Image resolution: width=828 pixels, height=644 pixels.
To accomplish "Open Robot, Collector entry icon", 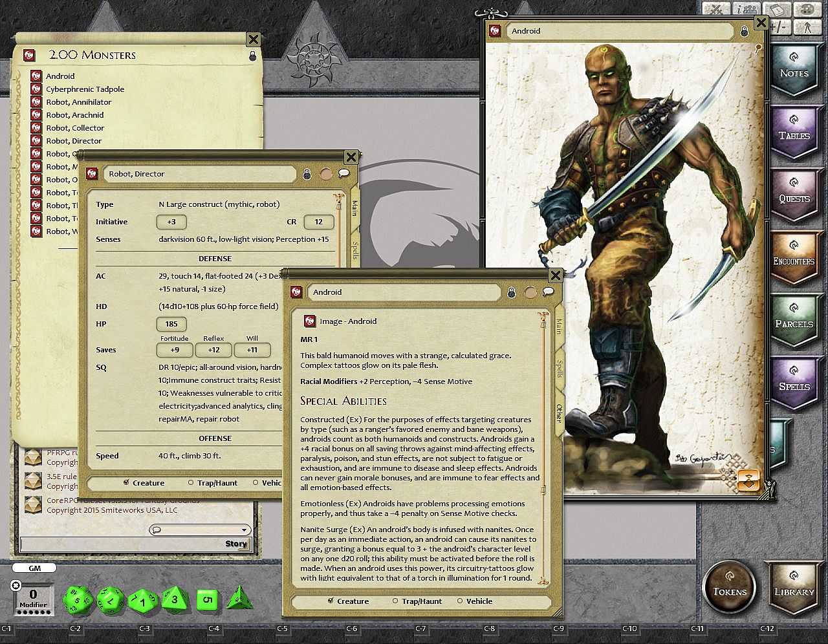I will [x=36, y=127].
